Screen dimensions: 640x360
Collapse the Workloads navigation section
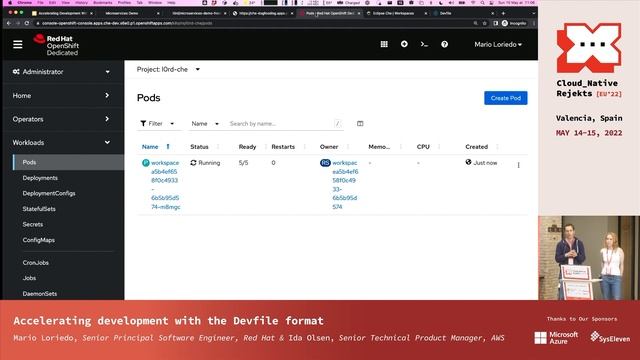61,142
